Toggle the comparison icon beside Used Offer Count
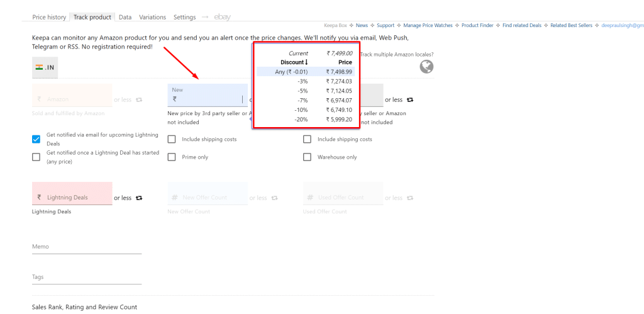644x314 pixels. 410,198
